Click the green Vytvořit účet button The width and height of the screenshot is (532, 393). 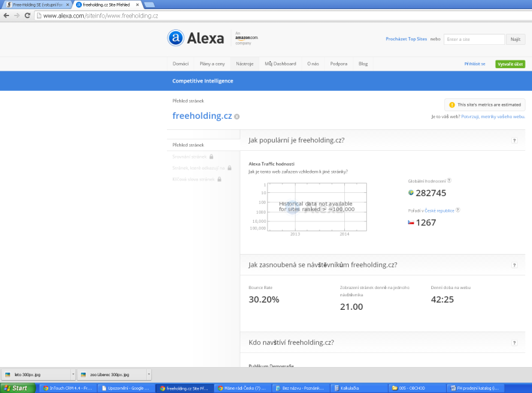510,64
